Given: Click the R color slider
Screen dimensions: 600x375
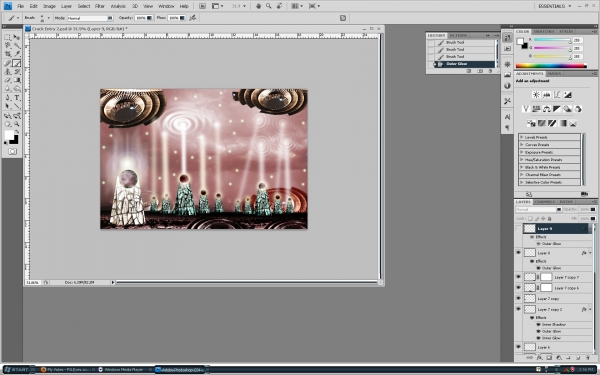Looking at the screenshot, I should click(552, 40).
